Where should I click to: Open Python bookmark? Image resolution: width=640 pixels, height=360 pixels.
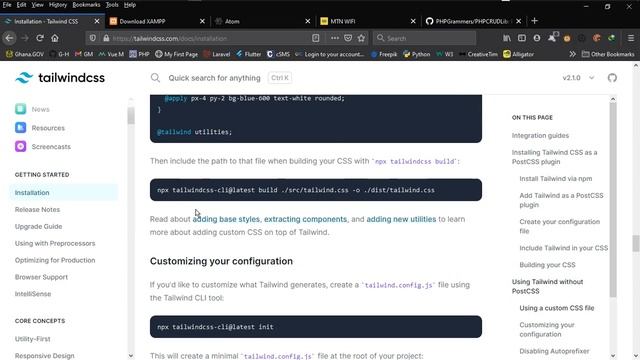click(416, 54)
